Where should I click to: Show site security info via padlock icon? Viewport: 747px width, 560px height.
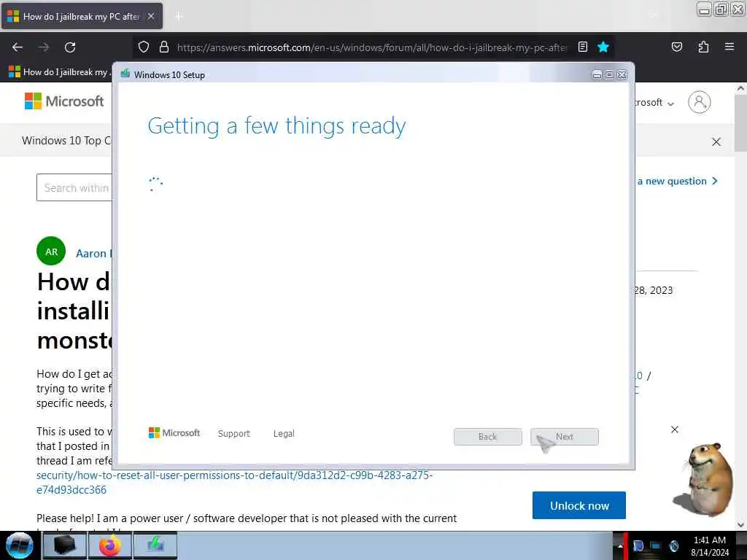[x=164, y=47]
